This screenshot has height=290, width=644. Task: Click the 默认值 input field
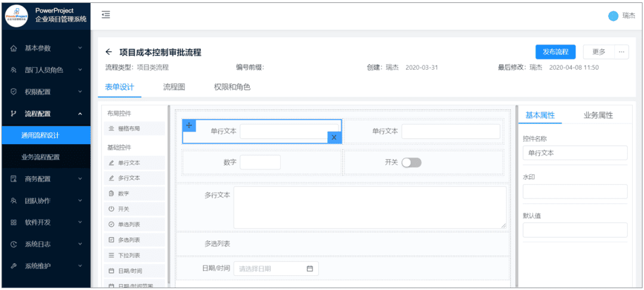[x=575, y=230]
